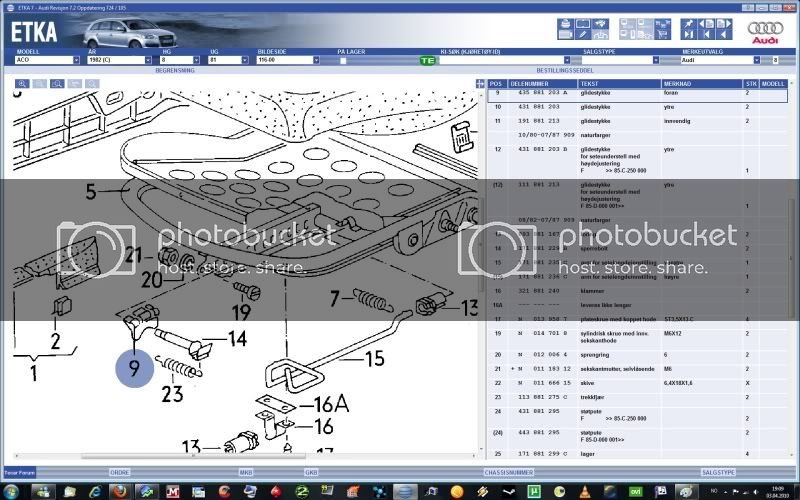Viewport: 800px width, 500px height.
Task: Toggle the På Lager checkbox
Action: click(x=342, y=60)
